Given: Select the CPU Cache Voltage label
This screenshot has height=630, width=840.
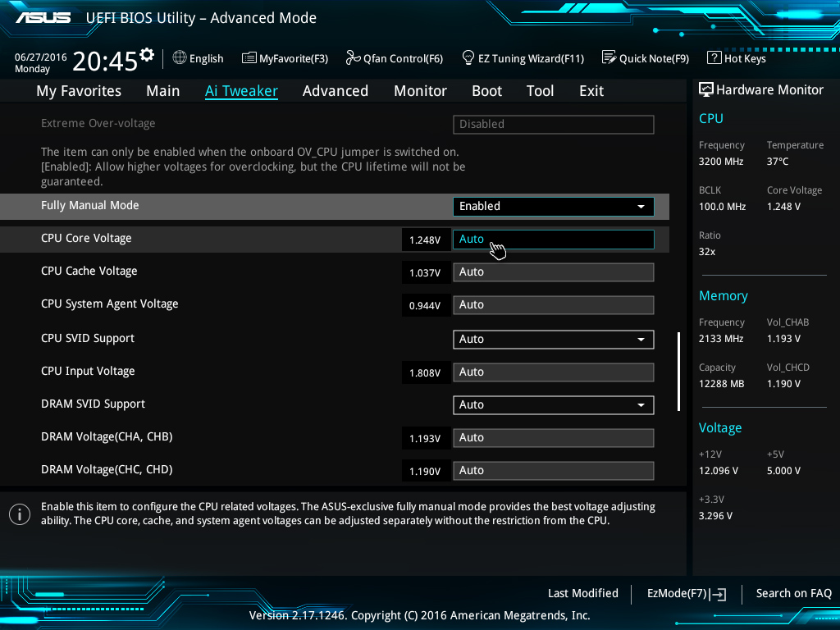Looking at the screenshot, I should [89, 271].
